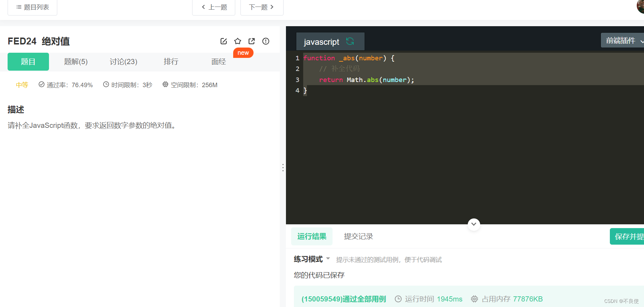Click the 运行时间 clock icon
644x307 pixels.
tap(398, 299)
